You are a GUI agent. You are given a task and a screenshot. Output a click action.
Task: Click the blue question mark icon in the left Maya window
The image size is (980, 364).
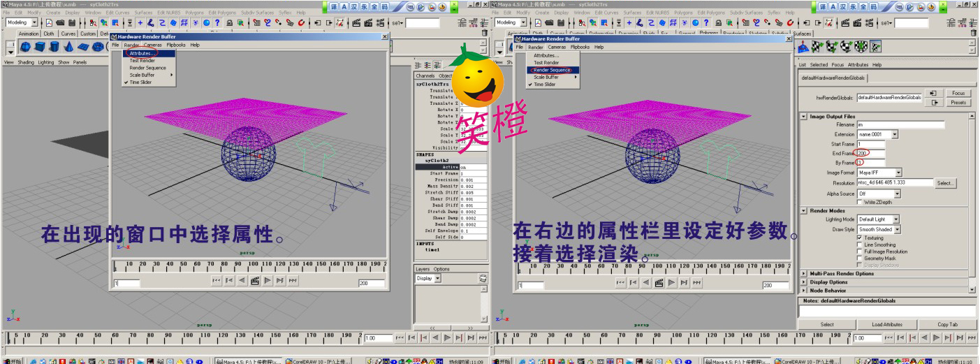(217, 22)
